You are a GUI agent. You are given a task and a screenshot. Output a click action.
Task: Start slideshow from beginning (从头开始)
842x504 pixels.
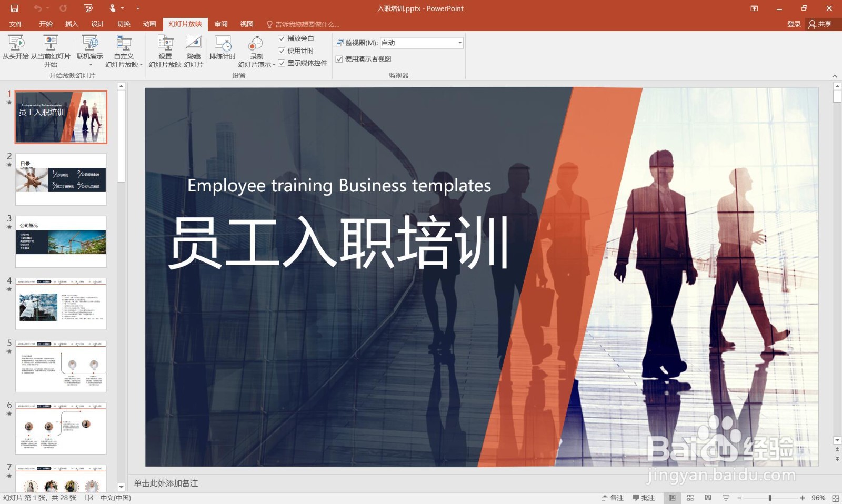pyautogui.click(x=16, y=47)
